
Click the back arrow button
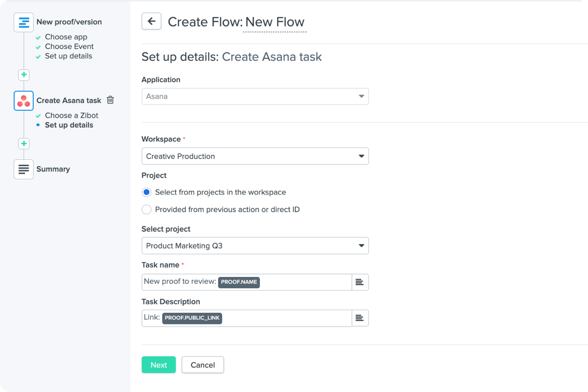tap(151, 21)
